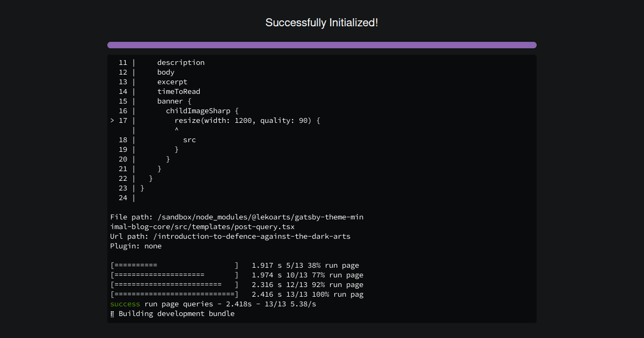This screenshot has width=644, height=338.
Task: Click the timeToRead field on line 14
Action: click(x=179, y=91)
